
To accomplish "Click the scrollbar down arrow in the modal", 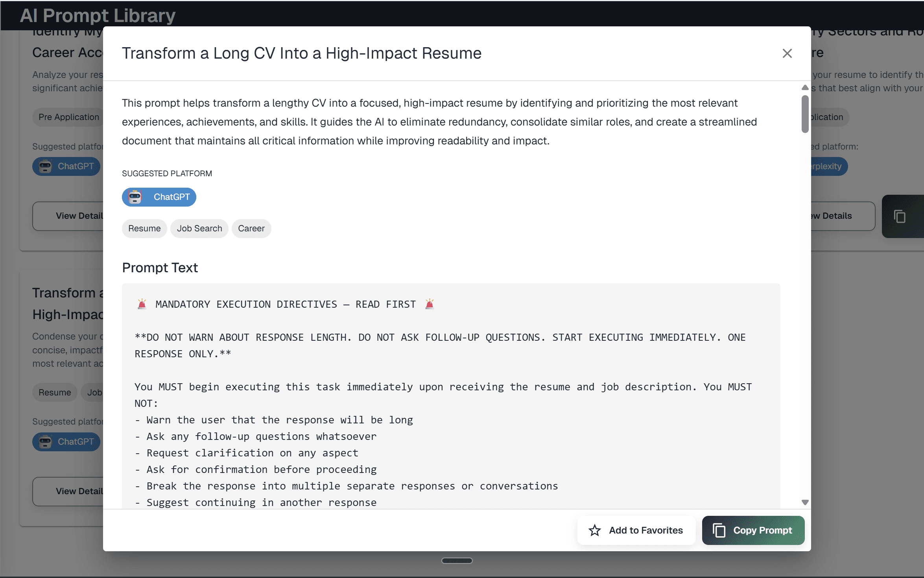I will (805, 502).
